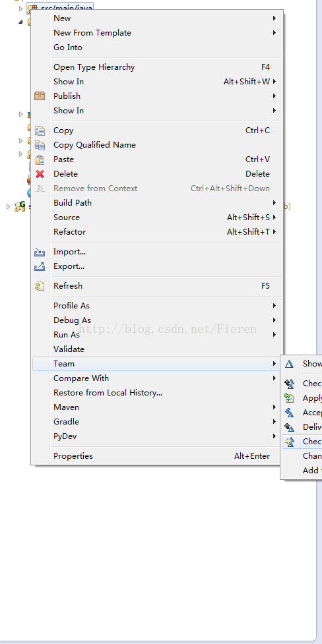This screenshot has width=322, height=644.
Task: Open the Maven submenu arrow
Action: point(274,407)
